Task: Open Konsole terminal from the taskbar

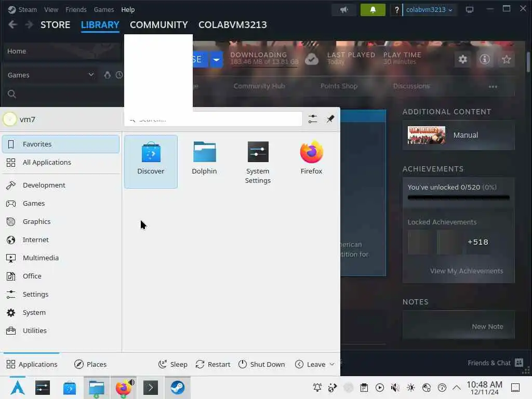Action: (151, 388)
